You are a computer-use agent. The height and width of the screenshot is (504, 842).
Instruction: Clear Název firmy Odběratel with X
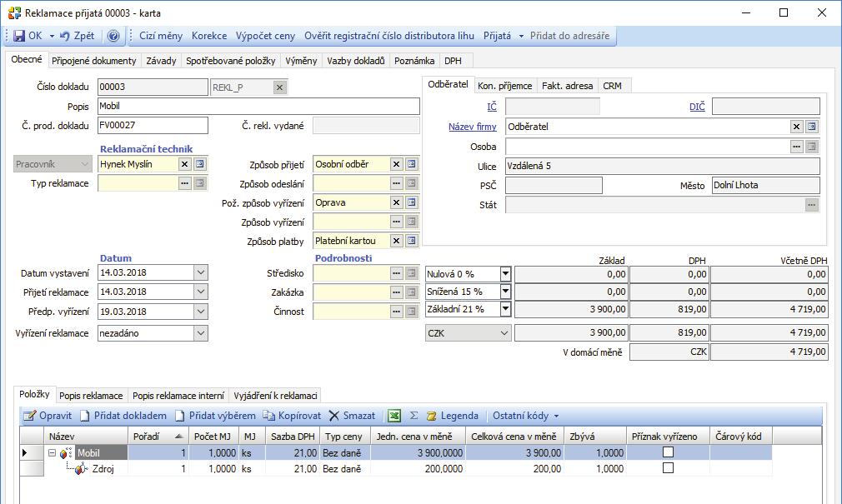[797, 127]
